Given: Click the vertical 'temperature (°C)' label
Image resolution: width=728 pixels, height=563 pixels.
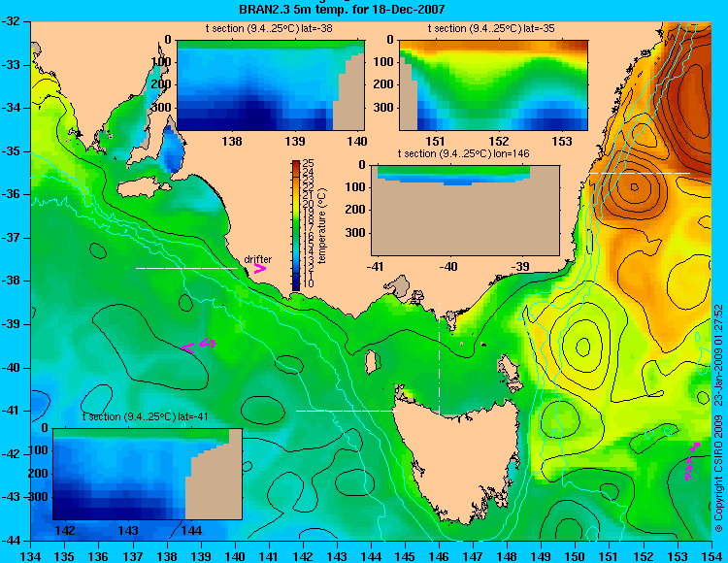Looking at the screenshot, I should (x=323, y=226).
